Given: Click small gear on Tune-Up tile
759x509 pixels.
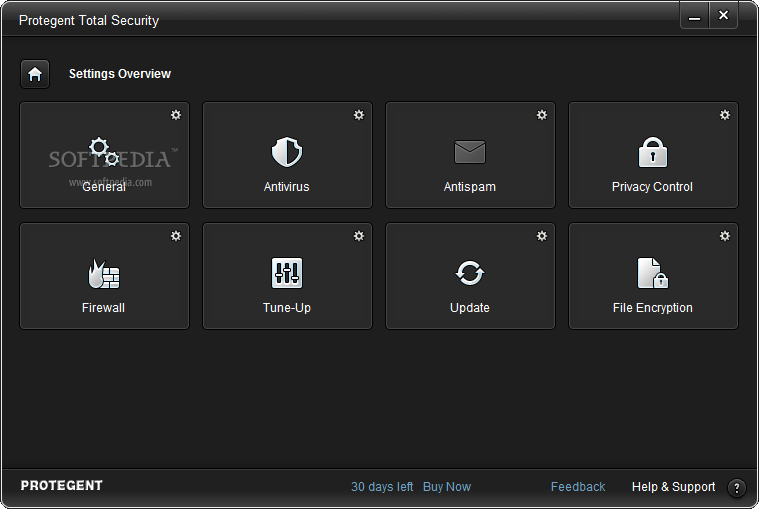Looking at the screenshot, I should pyautogui.click(x=359, y=236).
